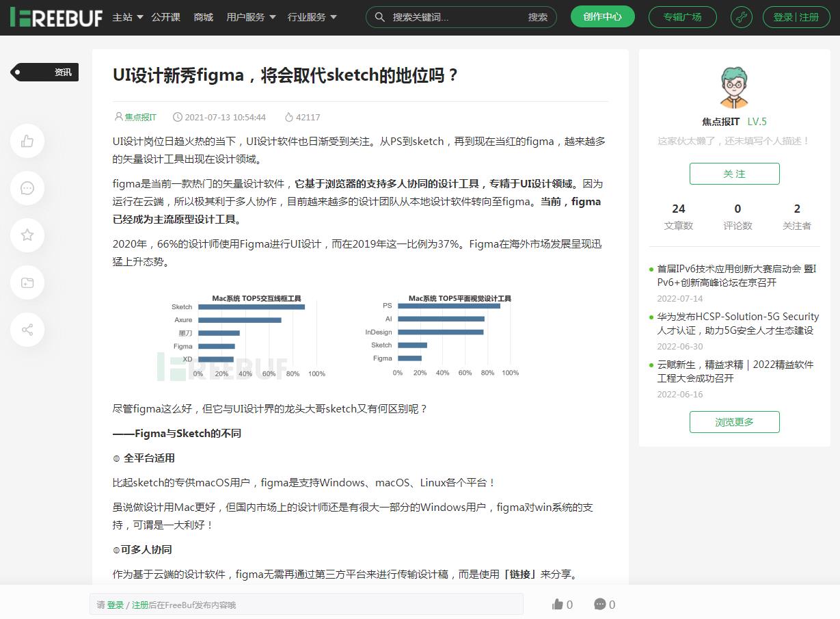Click the 资讯 category tag

pyautogui.click(x=44, y=72)
